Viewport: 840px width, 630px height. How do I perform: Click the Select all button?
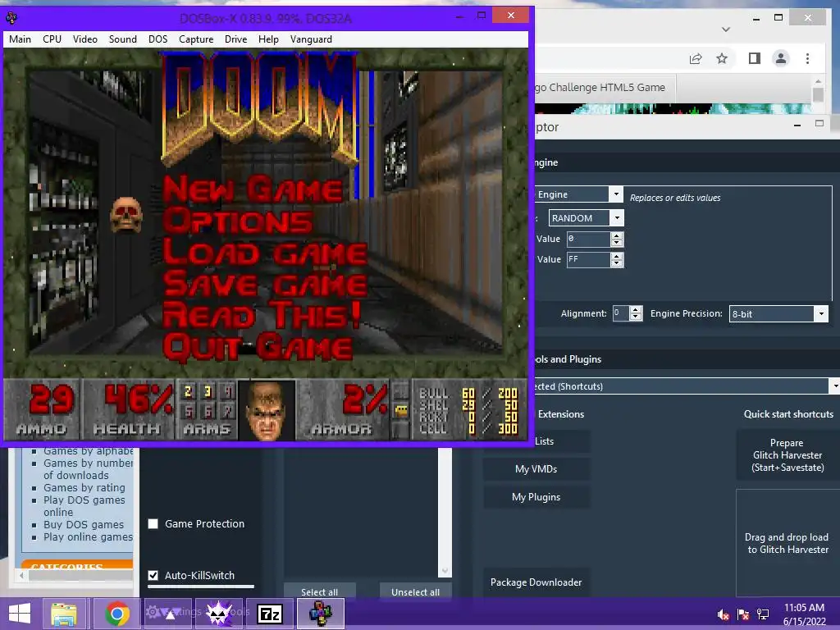(x=319, y=592)
